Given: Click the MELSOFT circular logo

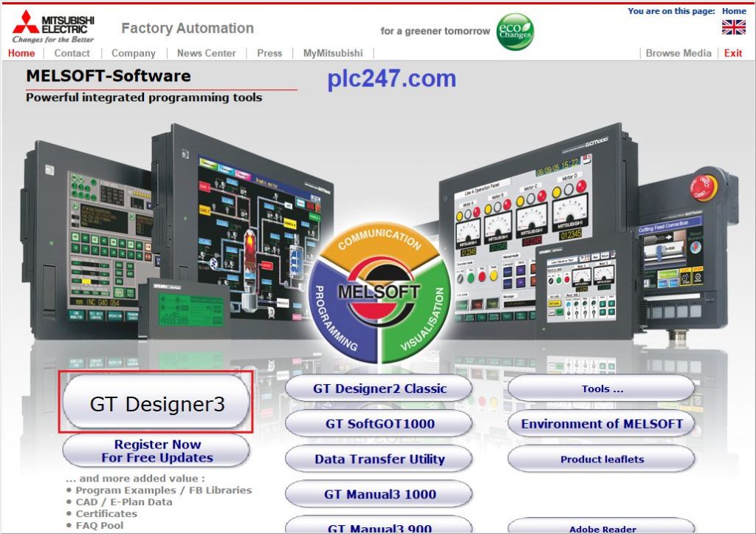Looking at the screenshot, I should pos(379,292).
